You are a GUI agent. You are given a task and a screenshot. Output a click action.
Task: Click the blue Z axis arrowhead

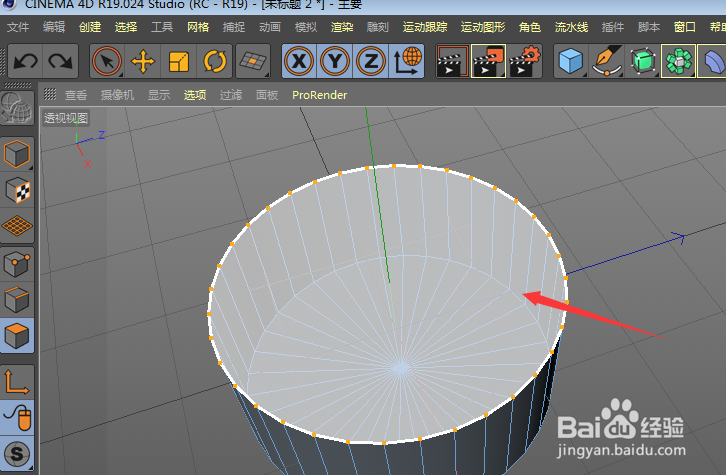click(x=678, y=238)
